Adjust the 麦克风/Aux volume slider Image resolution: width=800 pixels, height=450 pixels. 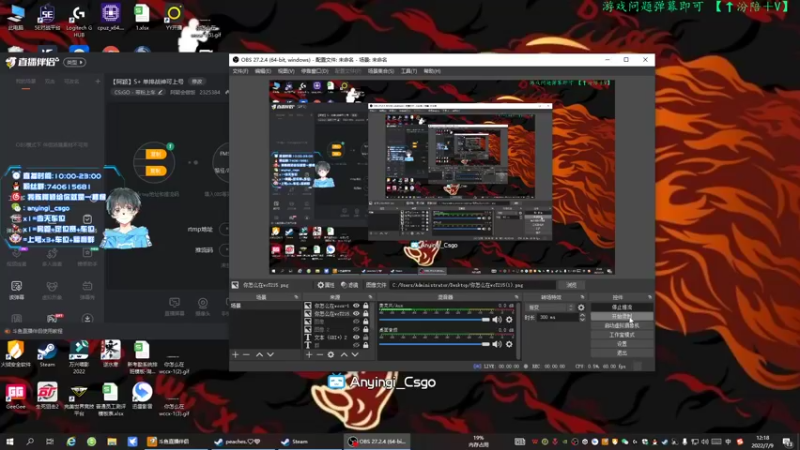point(434,319)
